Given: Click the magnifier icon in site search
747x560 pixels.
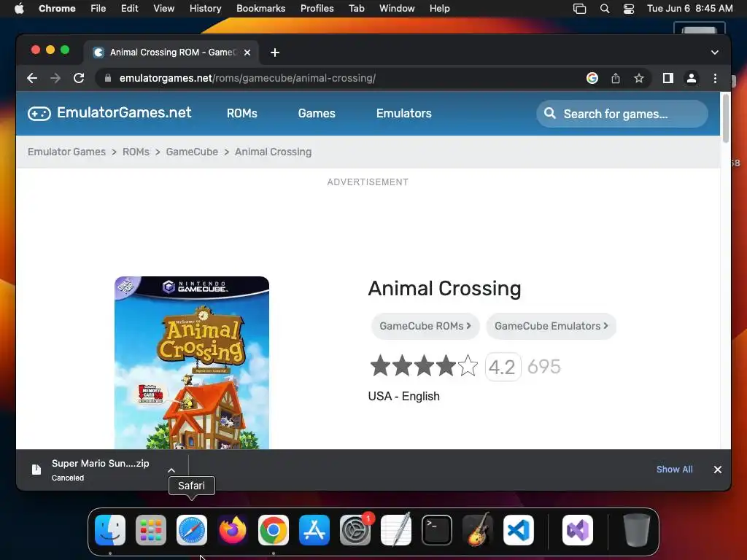Looking at the screenshot, I should [550, 113].
